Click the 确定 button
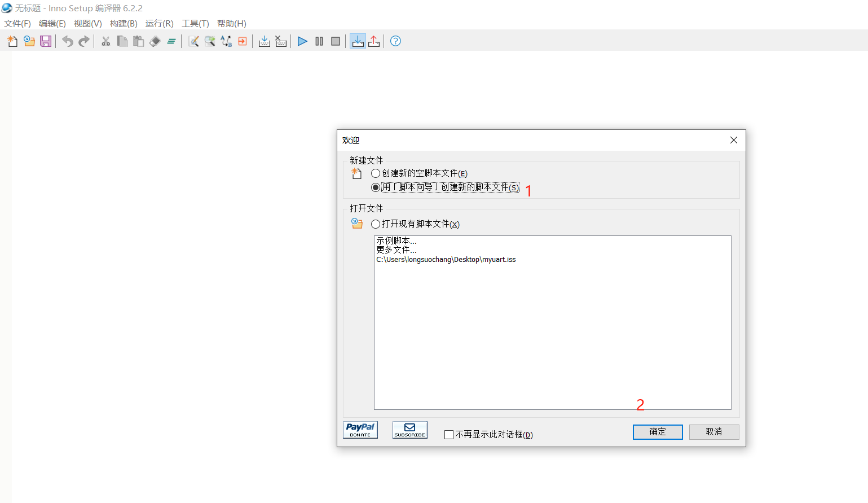Screen dimensions: 868x503 (x=658, y=432)
